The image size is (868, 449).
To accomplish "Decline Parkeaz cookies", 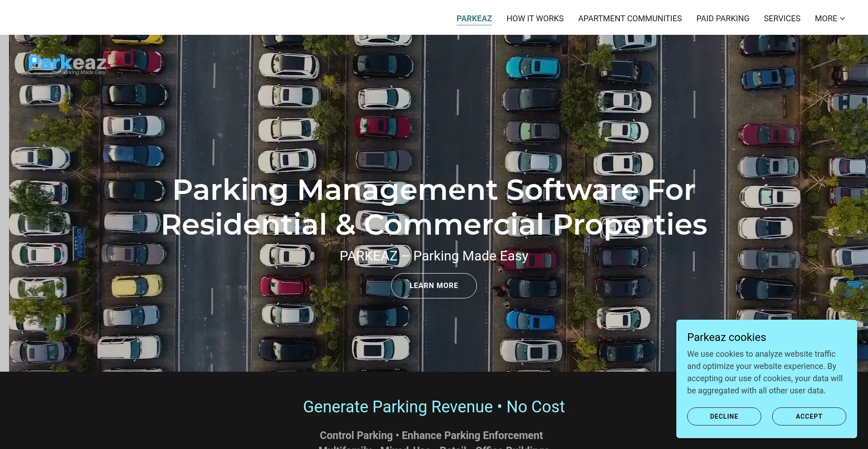I will tap(724, 416).
